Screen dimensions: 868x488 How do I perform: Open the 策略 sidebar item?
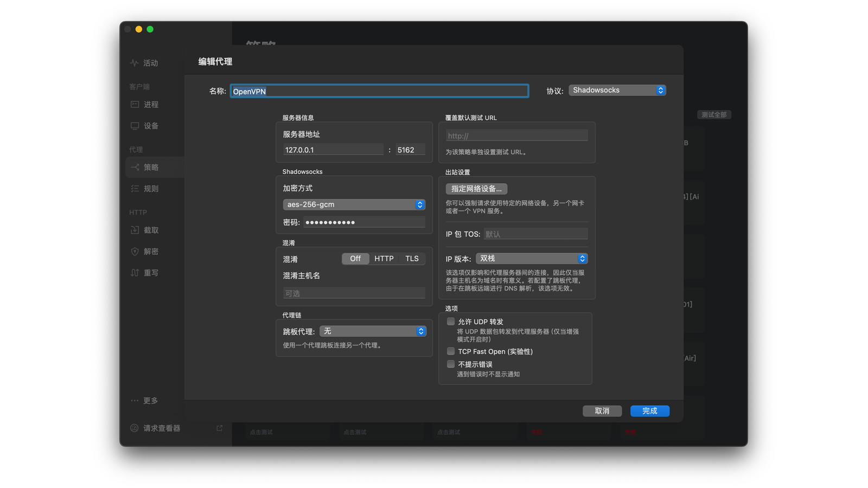coord(155,167)
